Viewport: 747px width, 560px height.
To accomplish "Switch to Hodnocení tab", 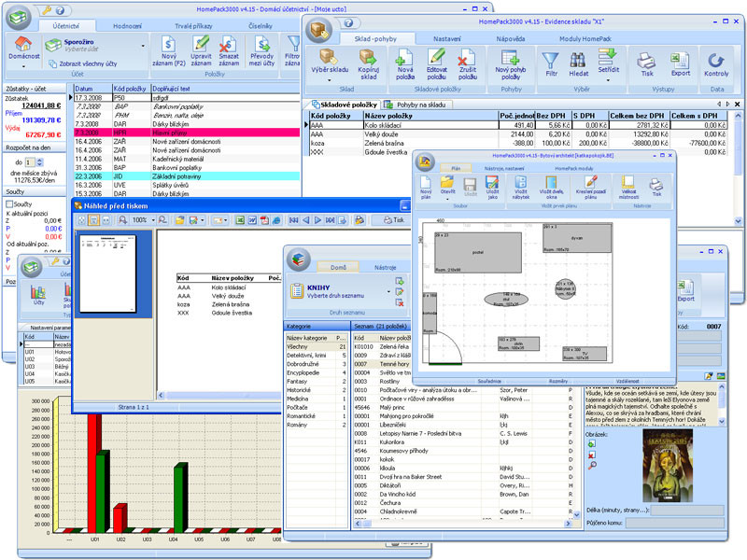I will [x=127, y=26].
